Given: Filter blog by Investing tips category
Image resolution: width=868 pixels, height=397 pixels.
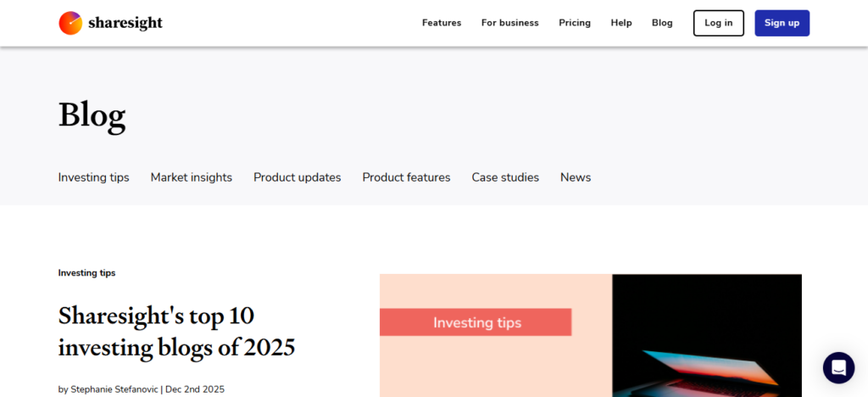Looking at the screenshot, I should coord(93,177).
